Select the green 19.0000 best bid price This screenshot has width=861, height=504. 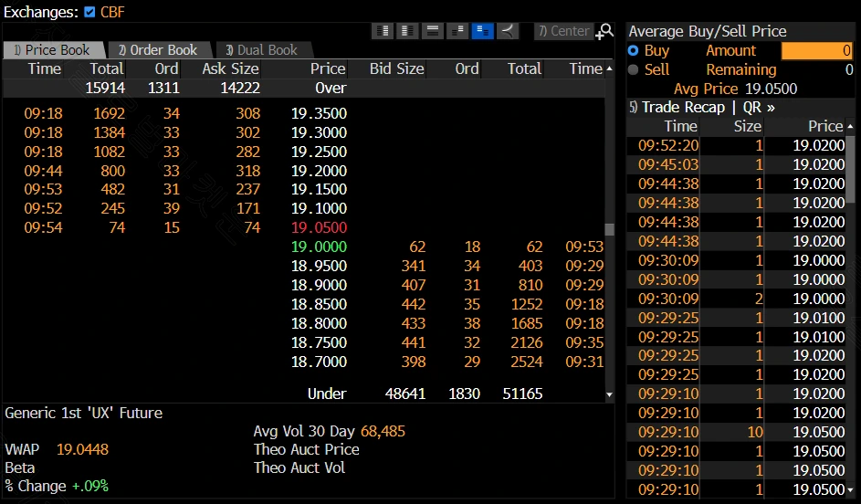click(319, 247)
